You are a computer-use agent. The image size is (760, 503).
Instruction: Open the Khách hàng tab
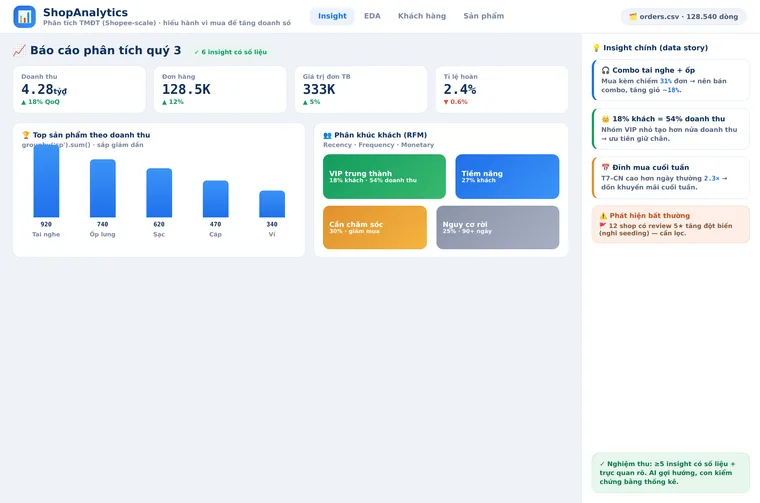422,16
